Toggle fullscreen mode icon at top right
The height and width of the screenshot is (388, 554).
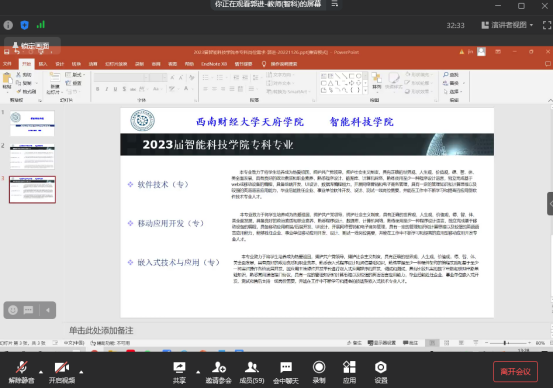(547, 25)
